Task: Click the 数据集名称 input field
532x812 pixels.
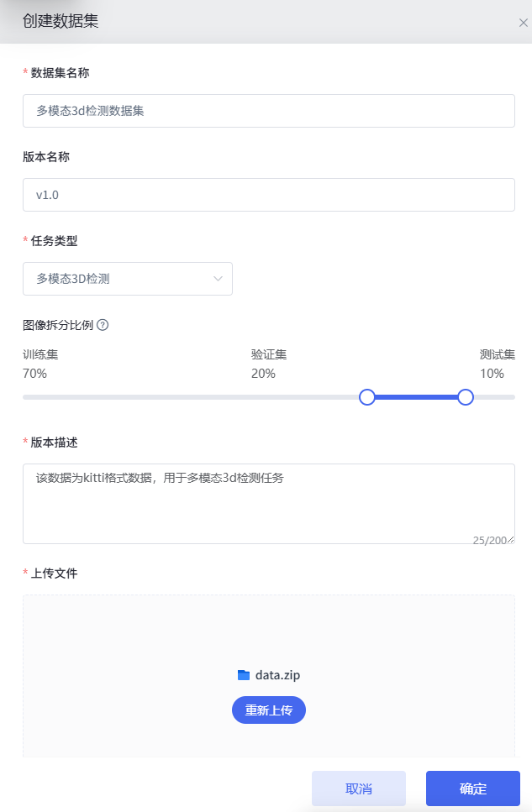Action: click(269, 111)
